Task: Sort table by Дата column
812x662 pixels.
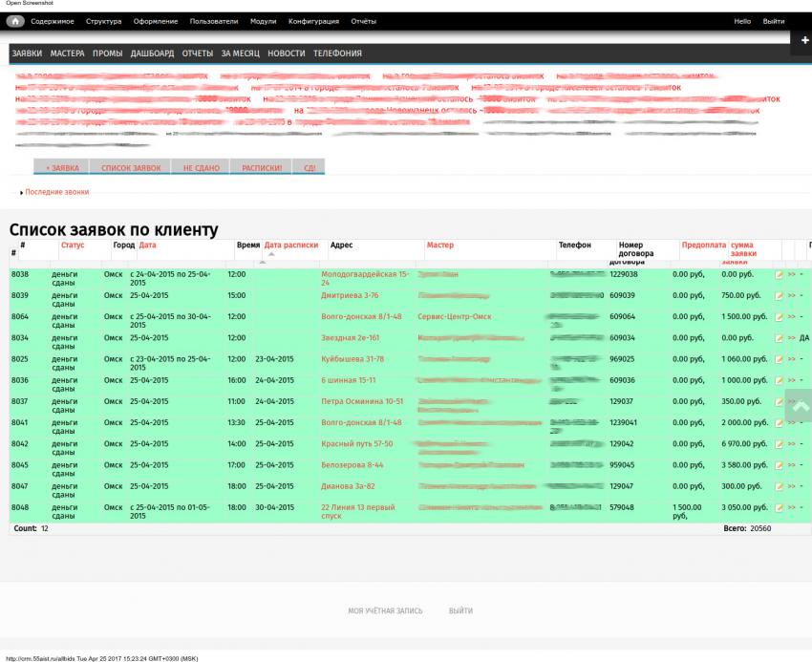Action: point(147,245)
